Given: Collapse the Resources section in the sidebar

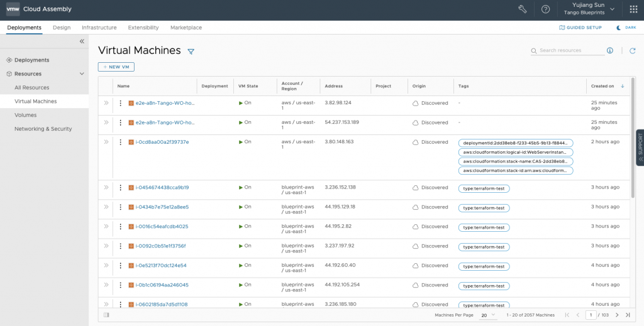Looking at the screenshot, I should (x=82, y=74).
